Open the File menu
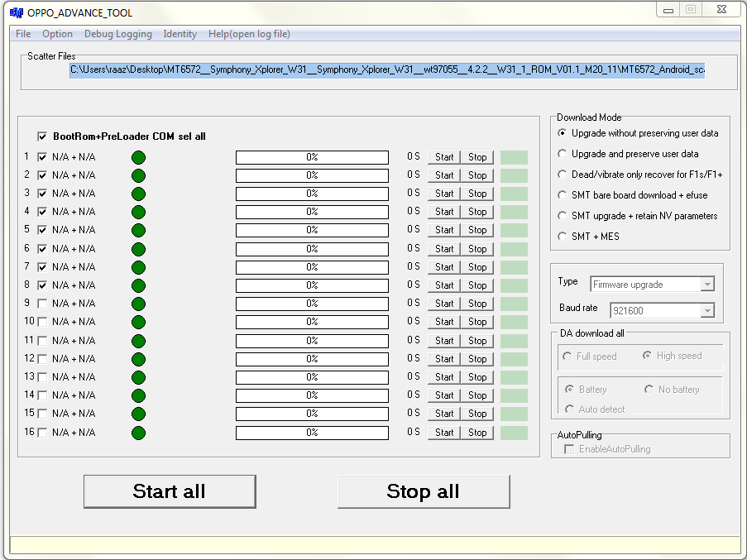Image resolution: width=747 pixels, height=560 pixels. 23,34
